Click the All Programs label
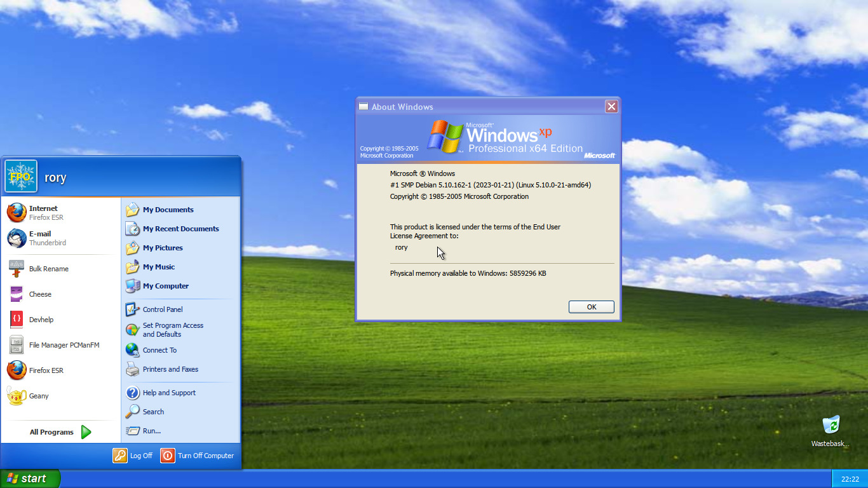The height and width of the screenshot is (488, 868). 51,432
